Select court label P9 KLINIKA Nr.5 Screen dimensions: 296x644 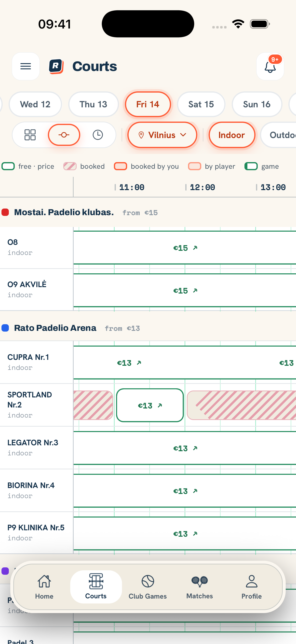tap(36, 528)
